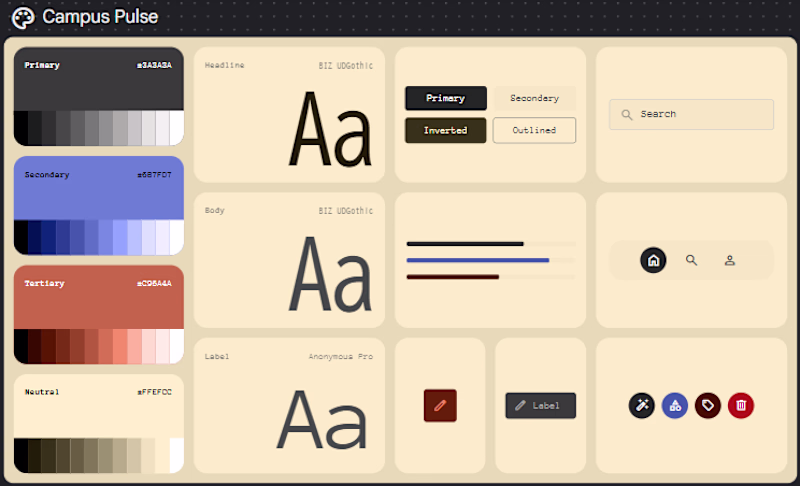
Task: Click the Inverted button
Action: [445, 131]
